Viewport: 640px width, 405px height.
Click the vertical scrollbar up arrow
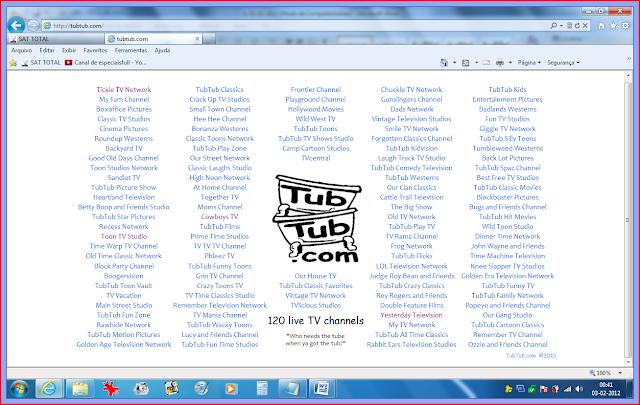[628, 76]
